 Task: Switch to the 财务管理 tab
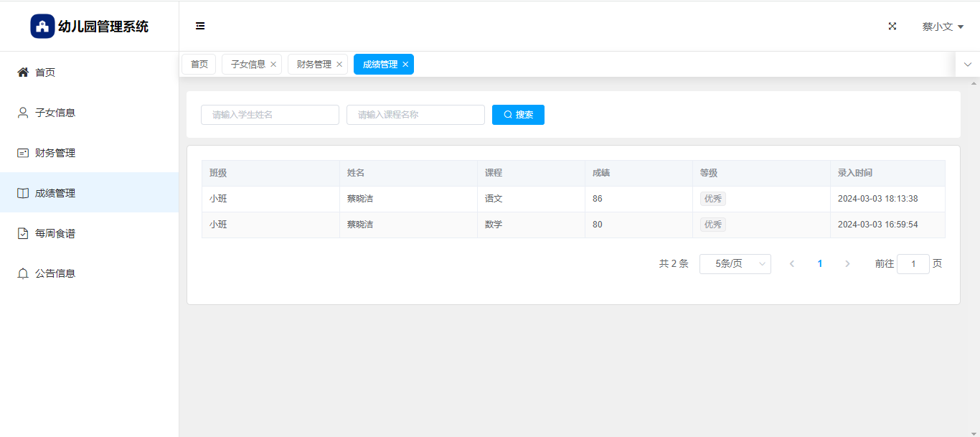click(x=314, y=65)
